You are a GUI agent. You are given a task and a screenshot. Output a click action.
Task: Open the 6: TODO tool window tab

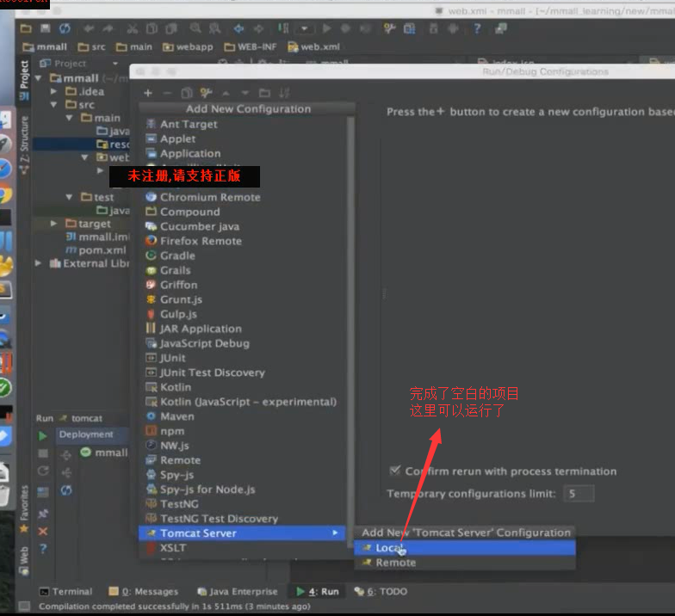click(x=381, y=592)
